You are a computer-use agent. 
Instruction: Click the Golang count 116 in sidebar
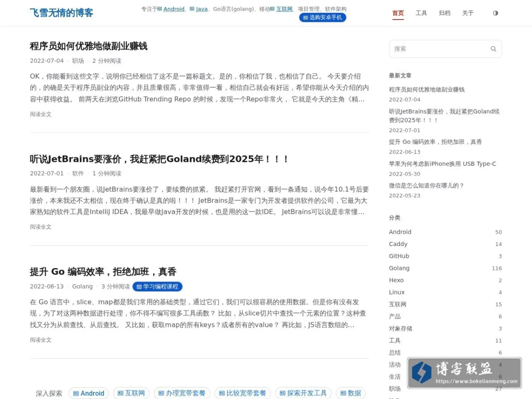[x=497, y=268]
